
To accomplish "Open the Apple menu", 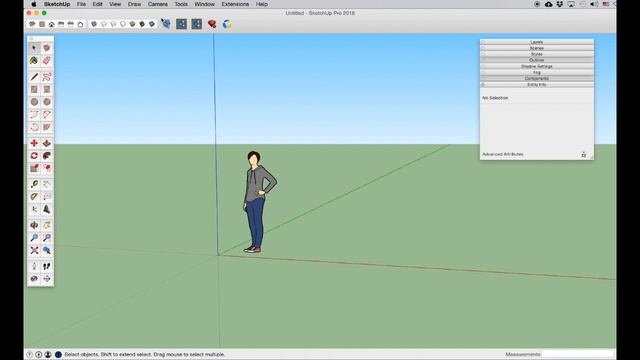I will 34,4.
